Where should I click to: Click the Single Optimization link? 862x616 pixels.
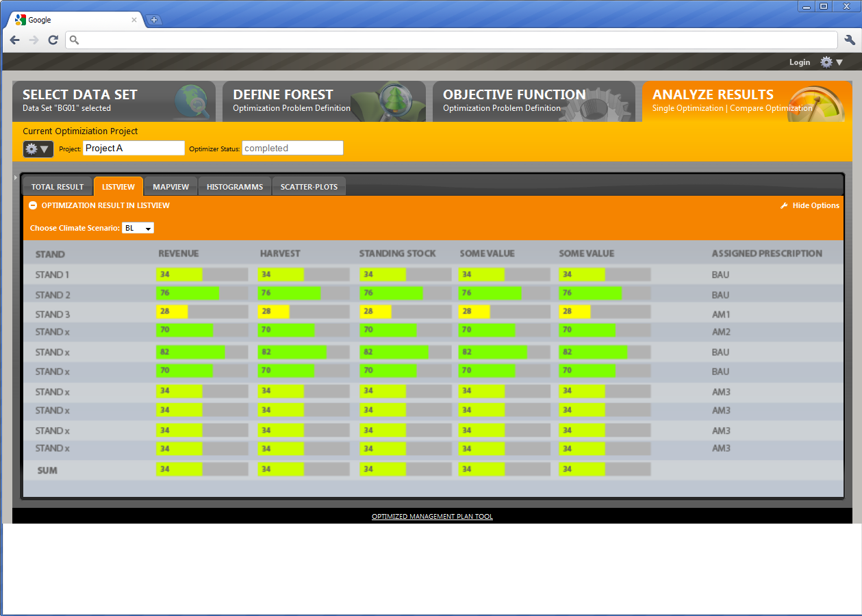(687, 108)
